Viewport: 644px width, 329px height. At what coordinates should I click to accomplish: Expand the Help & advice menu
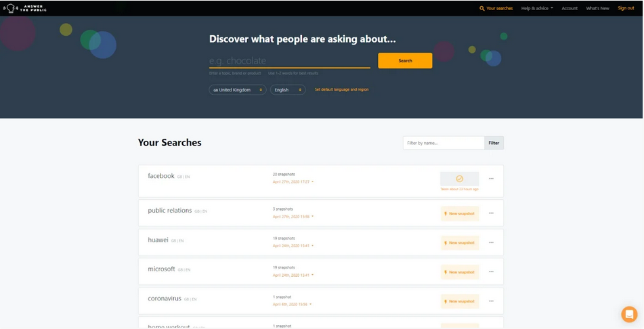537,8
